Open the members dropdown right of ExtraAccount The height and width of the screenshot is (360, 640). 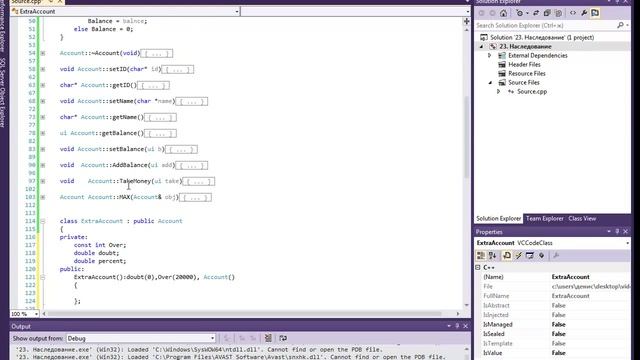tap(467, 11)
